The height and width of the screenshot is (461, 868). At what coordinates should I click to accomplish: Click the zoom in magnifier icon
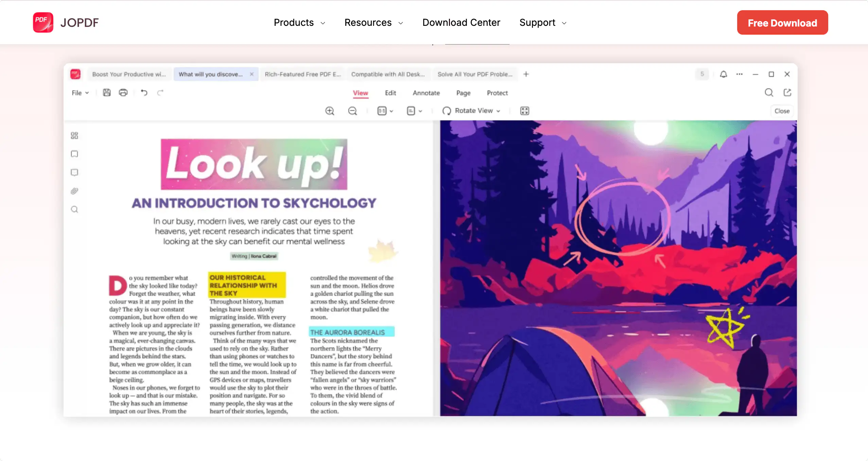[x=329, y=111]
